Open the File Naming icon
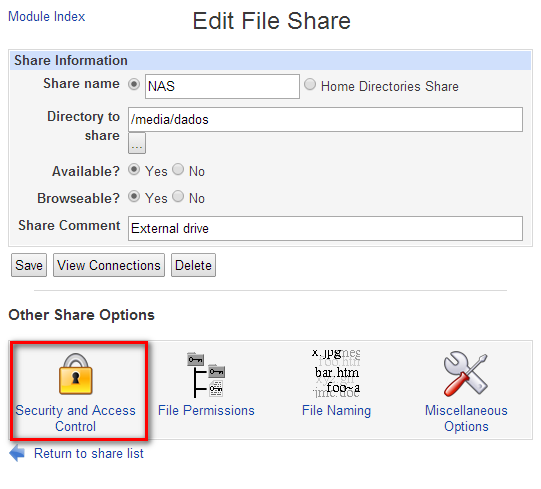The image size is (541, 489). coord(336,373)
